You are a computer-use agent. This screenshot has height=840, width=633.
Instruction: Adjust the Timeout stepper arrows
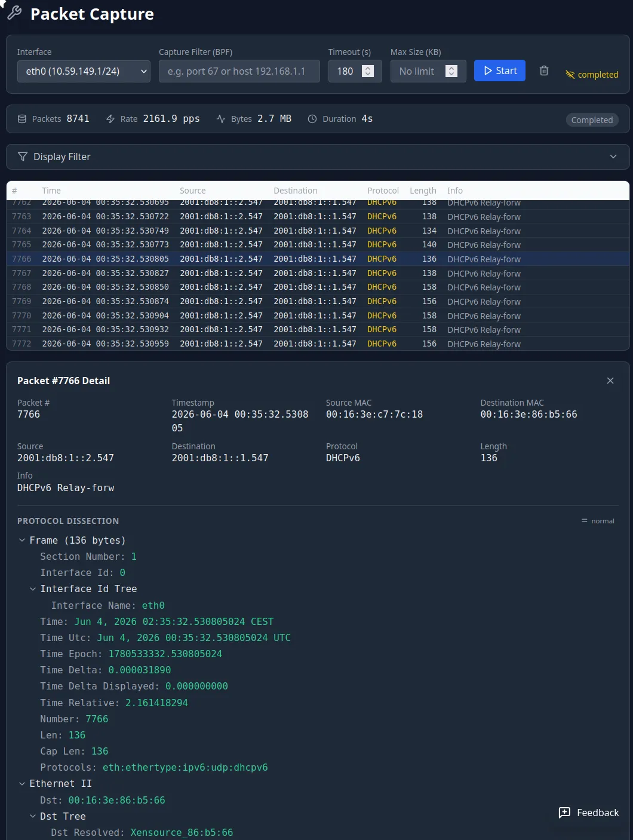click(x=368, y=71)
